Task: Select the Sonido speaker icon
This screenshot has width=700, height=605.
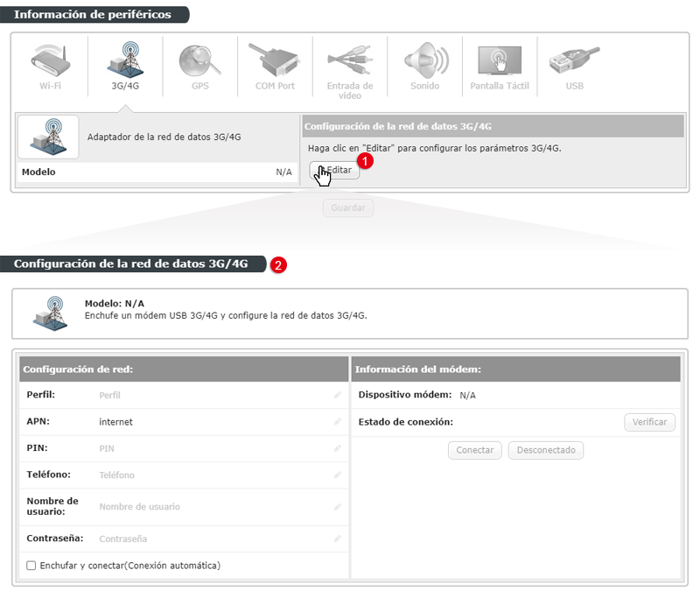Action: click(425, 60)
